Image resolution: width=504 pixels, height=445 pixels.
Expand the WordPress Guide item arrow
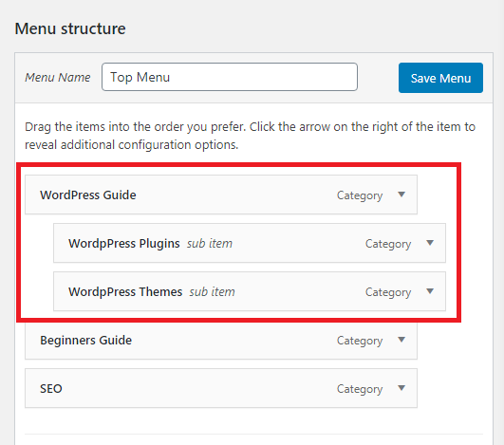click(x=401, y=195)
